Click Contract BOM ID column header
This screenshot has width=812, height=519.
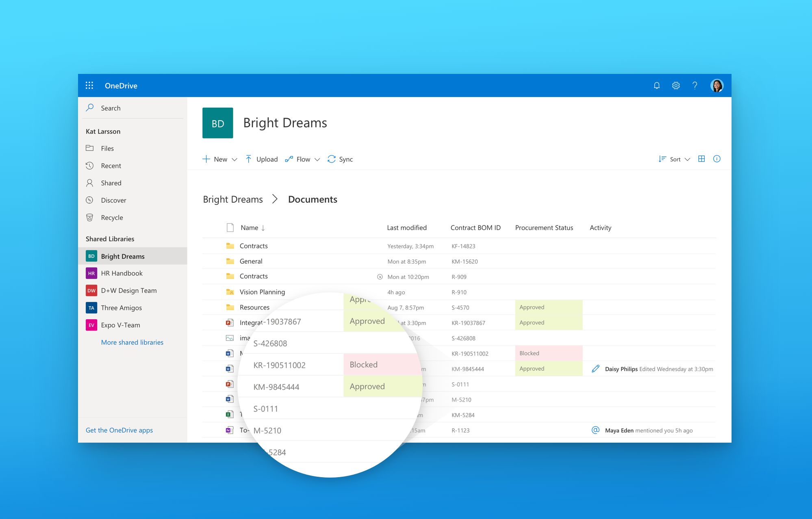point(475,228)
